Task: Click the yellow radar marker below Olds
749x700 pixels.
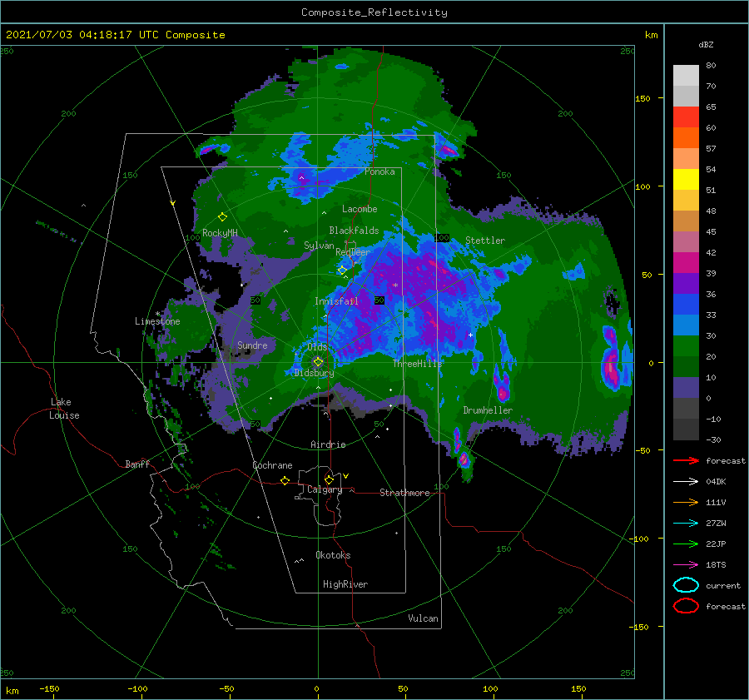Action: [318, 362]
